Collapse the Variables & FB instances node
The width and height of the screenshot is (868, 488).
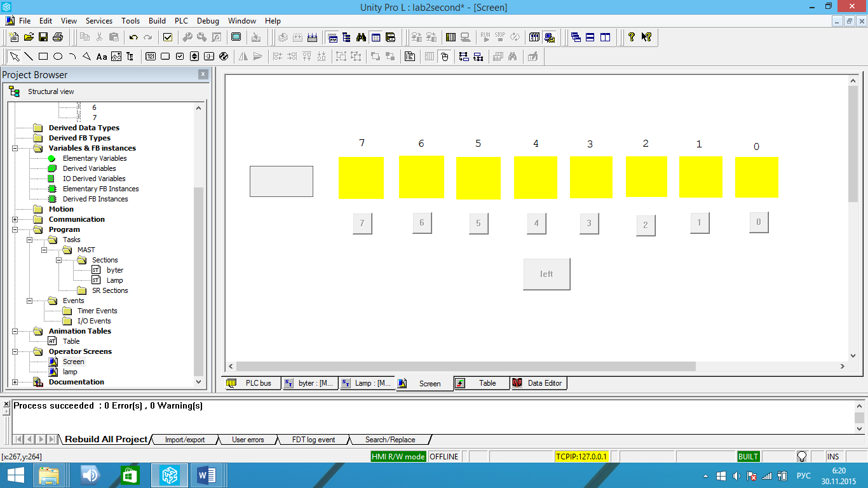pyautogui.click(x=15, y=148)
